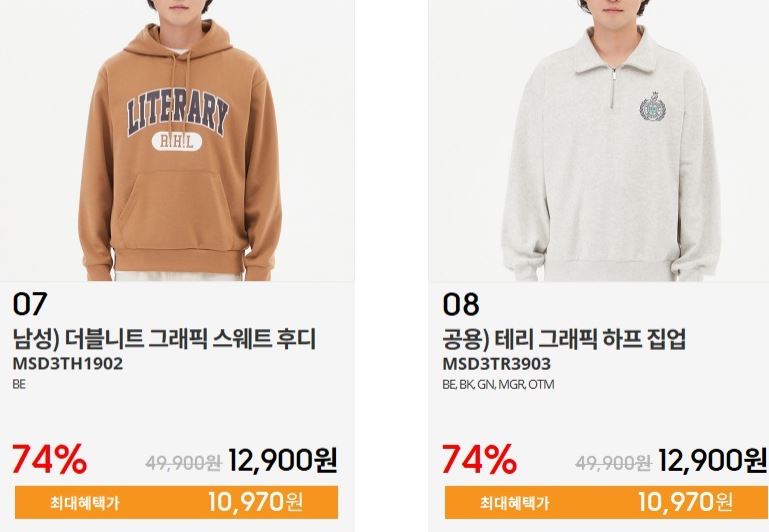Click the crossed-out 49,900원 price on item 07

[183, 462]
